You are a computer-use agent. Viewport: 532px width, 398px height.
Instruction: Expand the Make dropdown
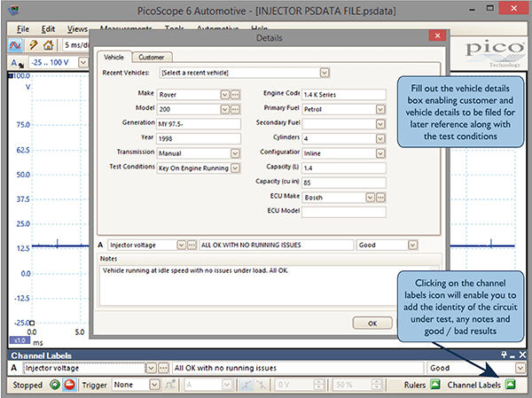[225, 94]
